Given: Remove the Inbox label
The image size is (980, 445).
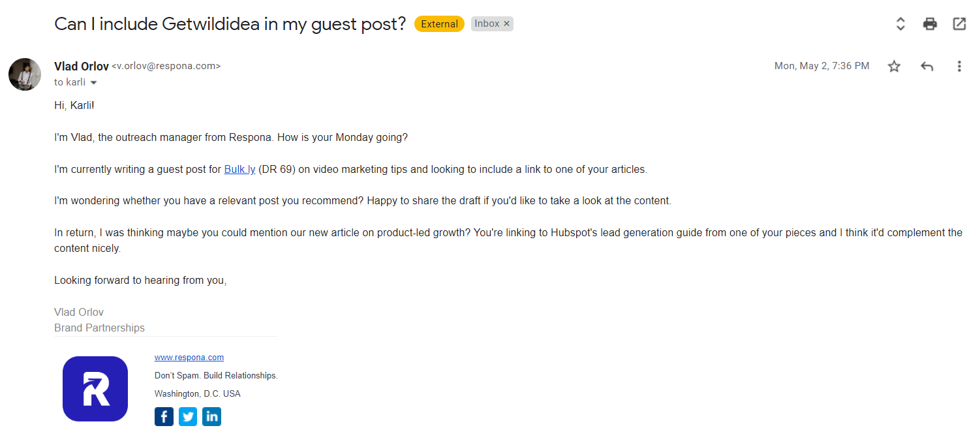Looking at the screenshot, I should point(506,23).
